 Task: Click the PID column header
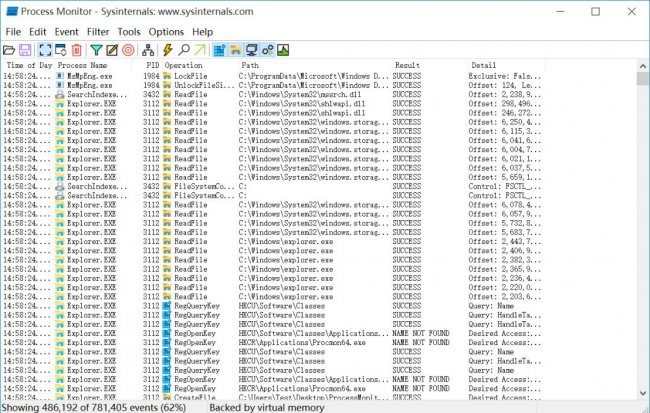coord(147,65)
